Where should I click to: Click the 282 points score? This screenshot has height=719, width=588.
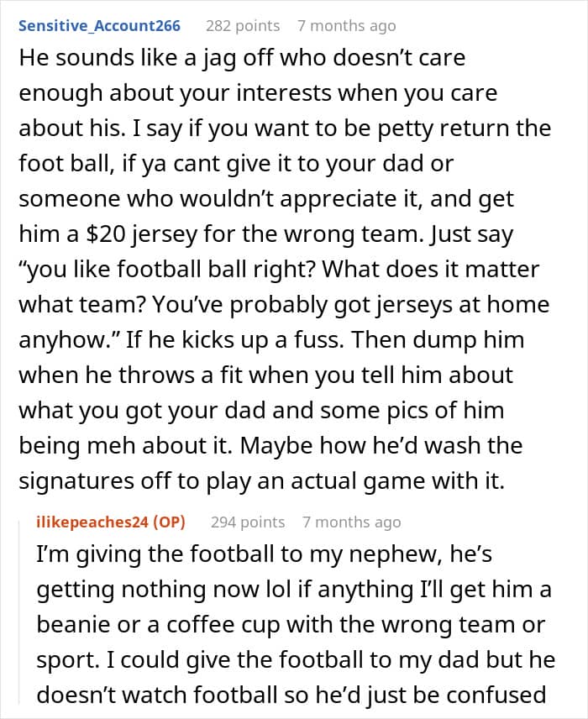243,26
